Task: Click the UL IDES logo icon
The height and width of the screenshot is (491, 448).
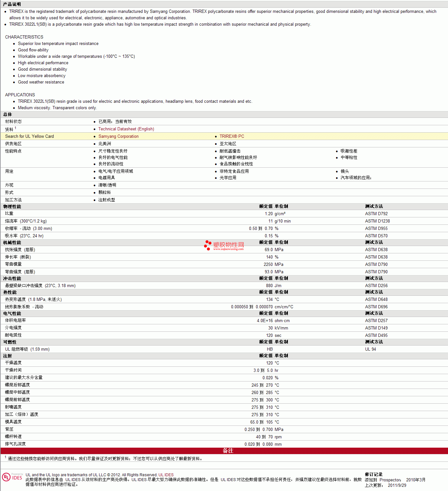Action: click(x=12, y=477)
